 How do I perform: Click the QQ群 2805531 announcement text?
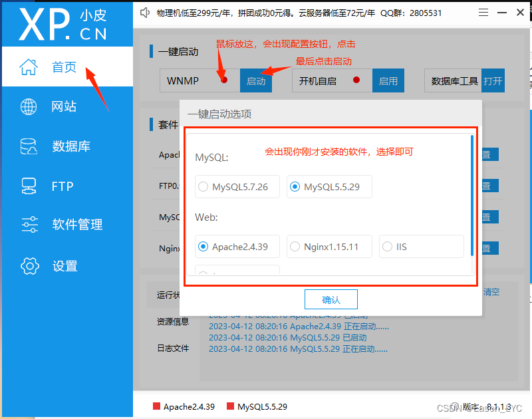(x=411, y=13)
